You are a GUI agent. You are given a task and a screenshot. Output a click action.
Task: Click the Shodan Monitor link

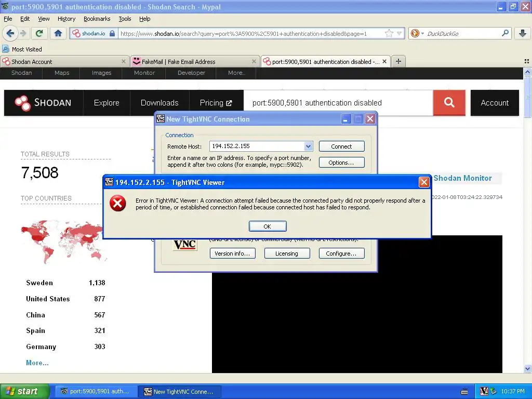462,178
